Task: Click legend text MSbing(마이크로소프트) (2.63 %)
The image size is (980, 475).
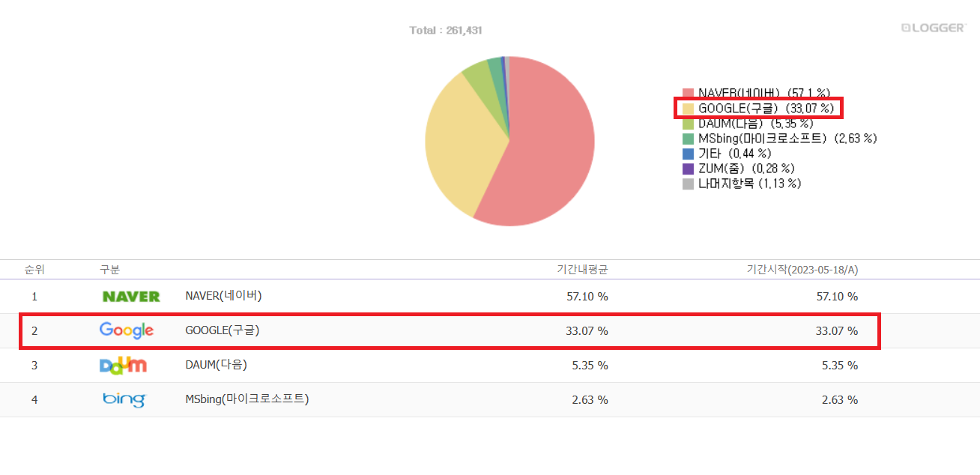Action: [x=787, y=139]
